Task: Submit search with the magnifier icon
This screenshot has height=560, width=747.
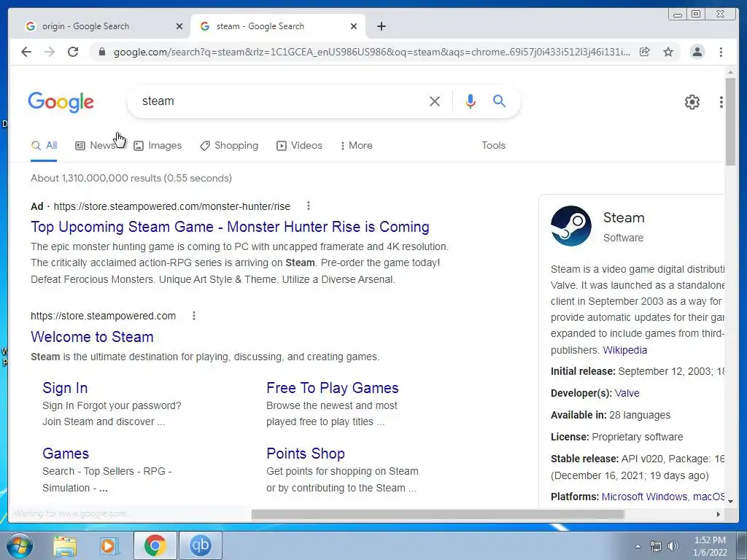Action: pyautogui.click(x=499, y=101)
